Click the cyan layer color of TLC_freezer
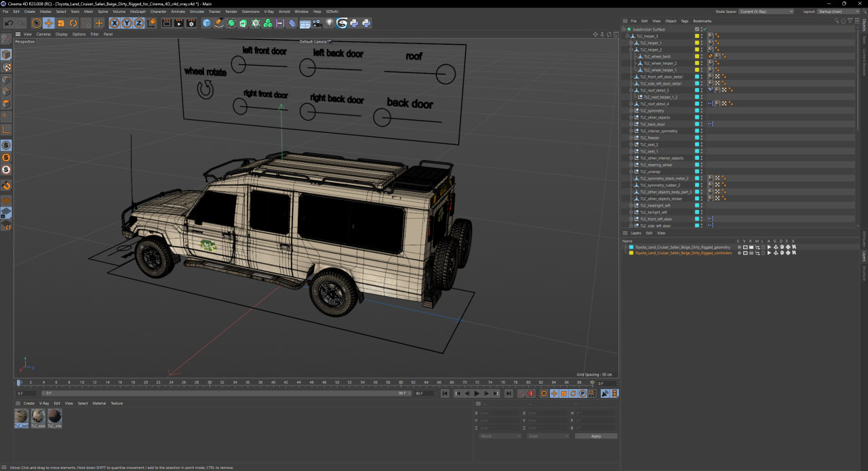This screenshot has height=471, width=868. pos(696,138)
